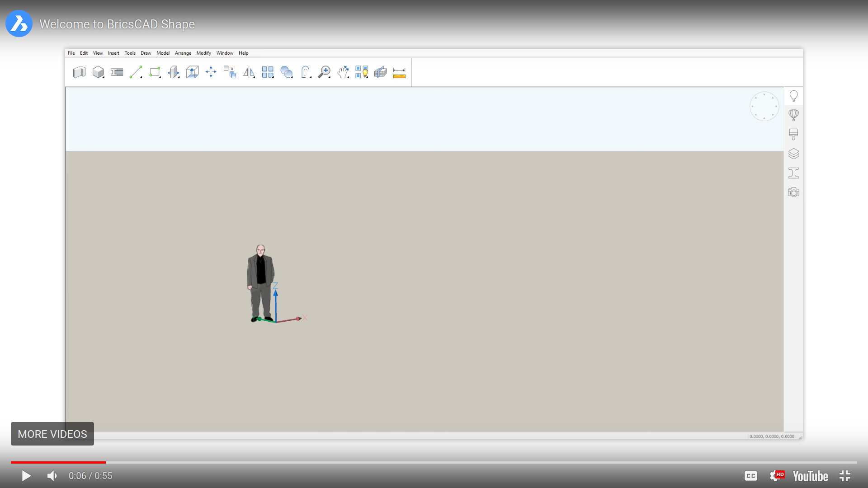
Task: Click the zoom magnifier tool
Action: [x=324, y=72]
